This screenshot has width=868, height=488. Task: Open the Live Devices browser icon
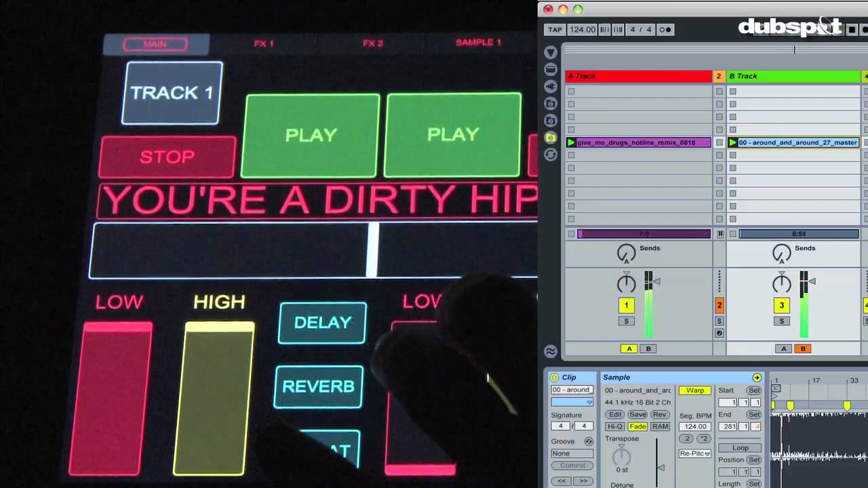(551, 69)
